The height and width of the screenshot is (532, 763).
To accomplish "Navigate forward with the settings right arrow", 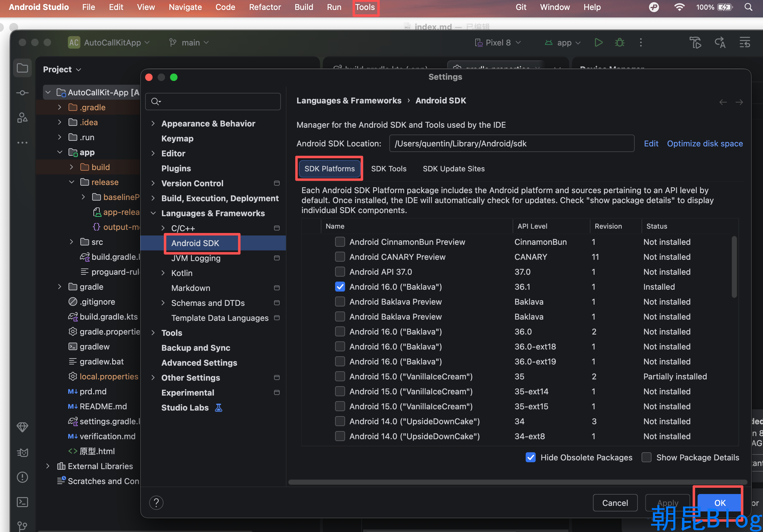I will point(739,102).
